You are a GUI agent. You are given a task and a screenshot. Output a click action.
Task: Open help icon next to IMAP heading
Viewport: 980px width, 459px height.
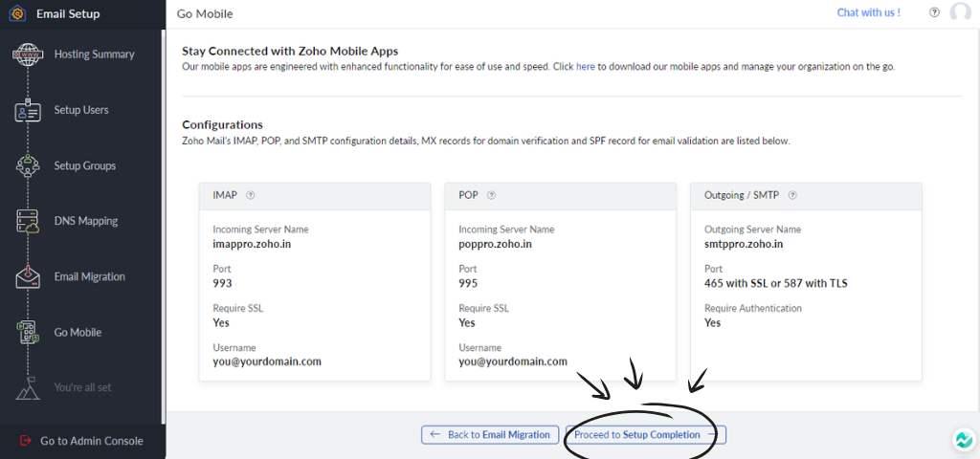point(251,195)
